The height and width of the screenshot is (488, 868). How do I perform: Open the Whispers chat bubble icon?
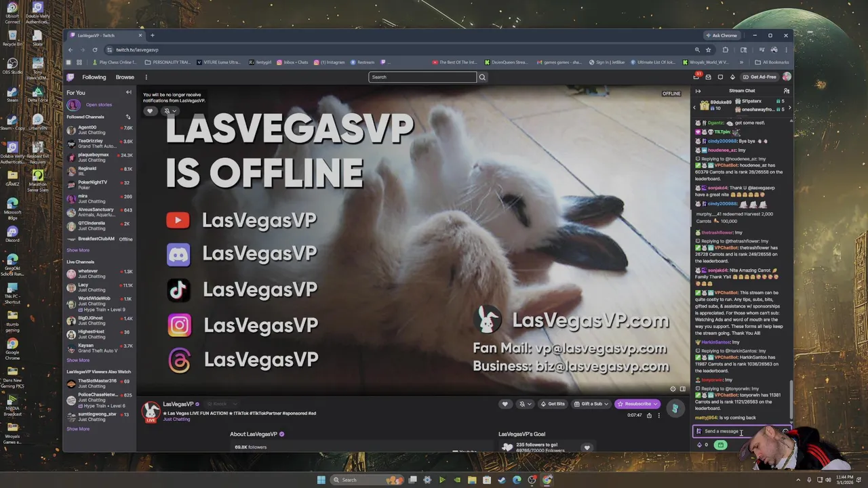[x=720, y=77]
